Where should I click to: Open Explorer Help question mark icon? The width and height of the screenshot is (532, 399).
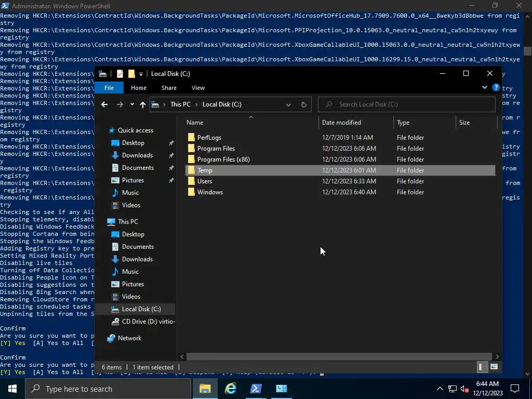[496, 87]
